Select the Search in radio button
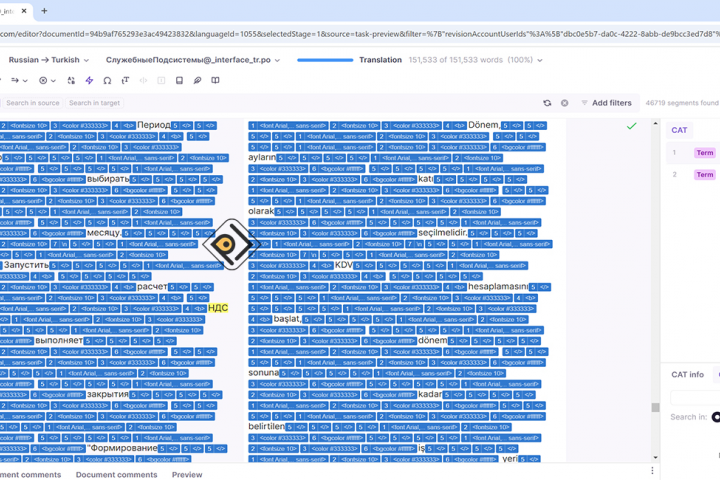The height and width of the screenshot is (480, 720). (x=716, y=417)
